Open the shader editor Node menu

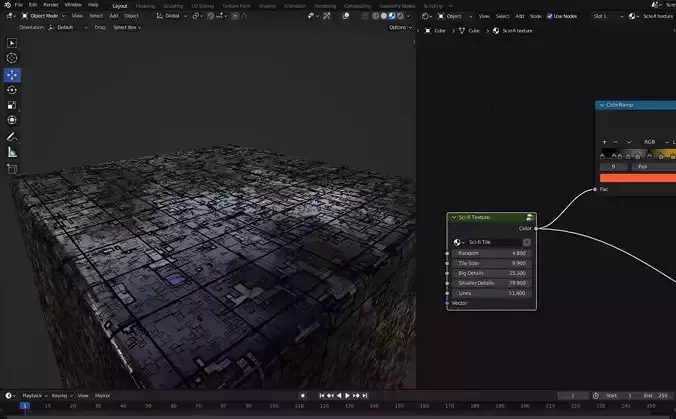[535, 16]
